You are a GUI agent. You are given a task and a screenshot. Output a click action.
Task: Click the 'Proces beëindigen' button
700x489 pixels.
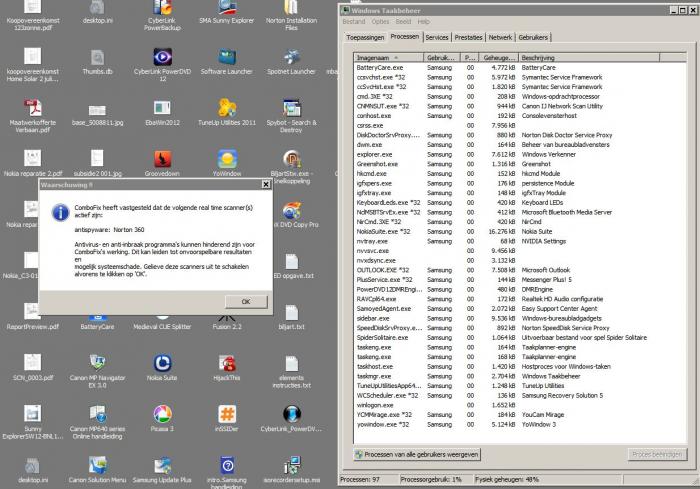[657, 454]
